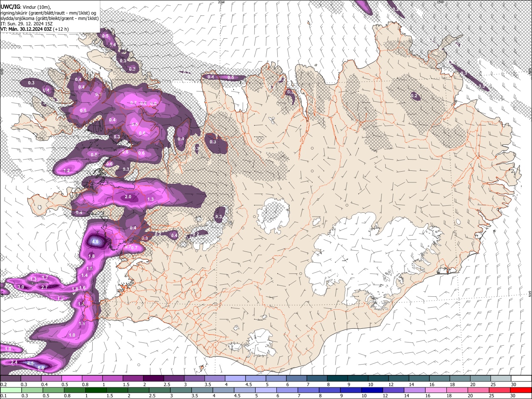This screenshot has width=532, height=399.
Task: Click the darkest green 1–1.5 rain legend swatch
Action: (x=96, y=390)
